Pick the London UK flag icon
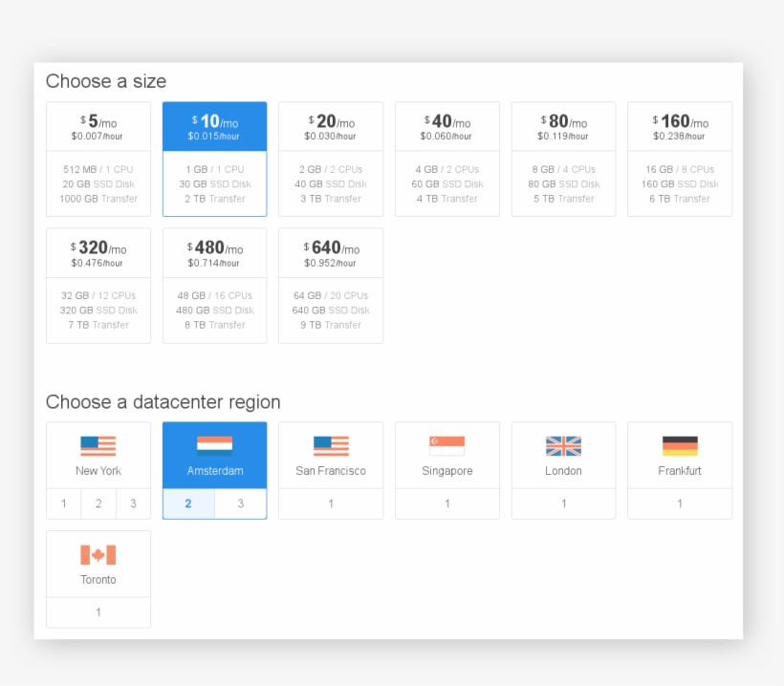 (563, 446)
